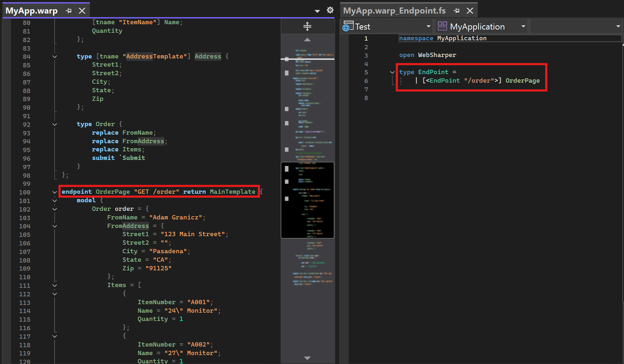
Task: Click the settings gear icon on the editor toolbar
Action: (x=330, y=10)
